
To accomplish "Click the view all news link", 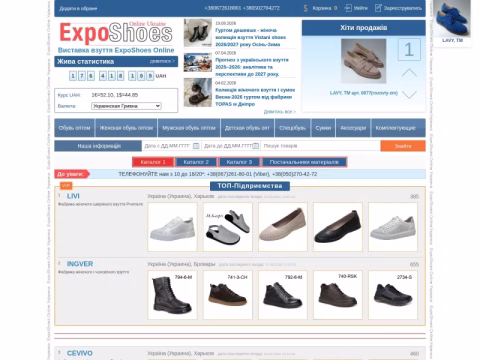I will click(280, 112).
